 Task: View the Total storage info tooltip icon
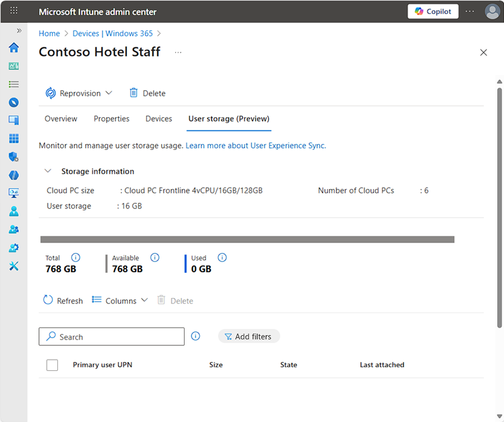click(x=76, y=257)
